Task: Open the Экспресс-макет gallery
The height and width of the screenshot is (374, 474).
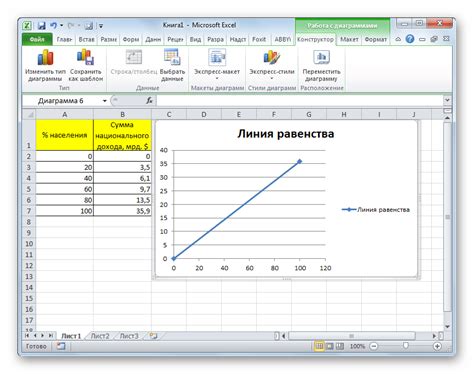Action: pos(217,65)
